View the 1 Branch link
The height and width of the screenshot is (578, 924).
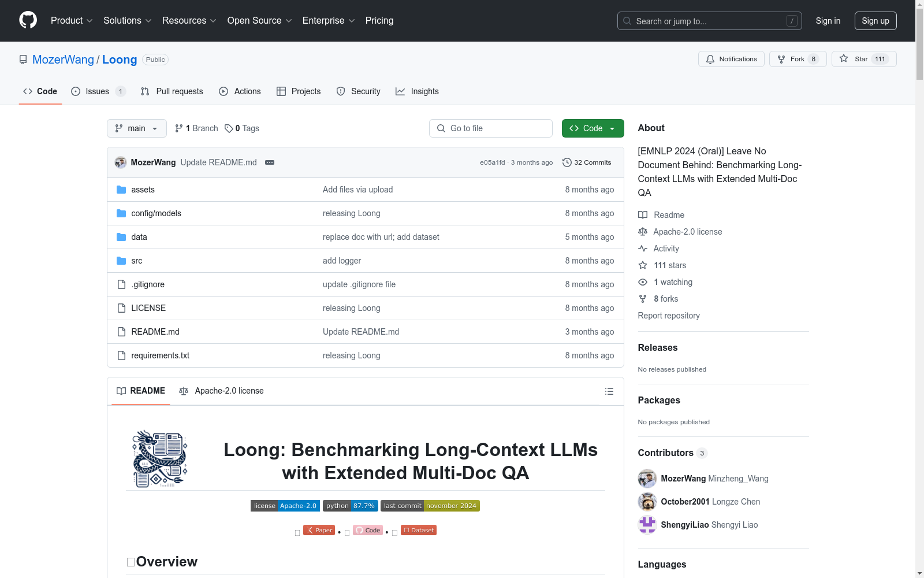[x=197, y=128]
